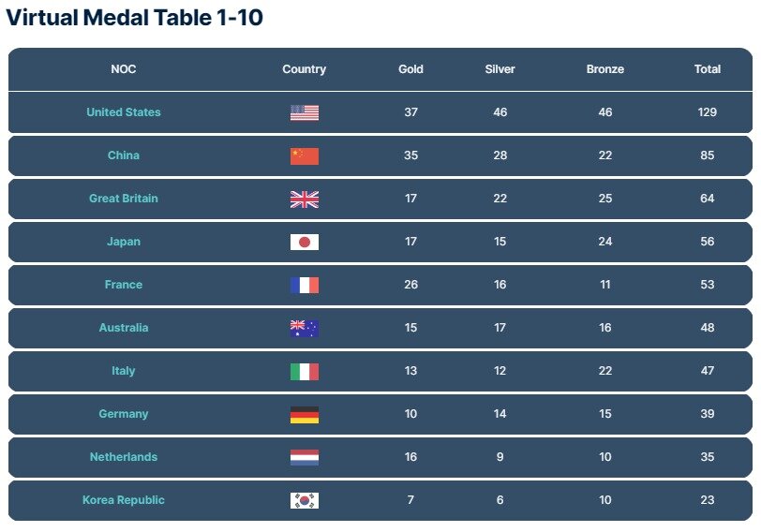
Task: Click the Italy flag icon
Action: point(304,371)
